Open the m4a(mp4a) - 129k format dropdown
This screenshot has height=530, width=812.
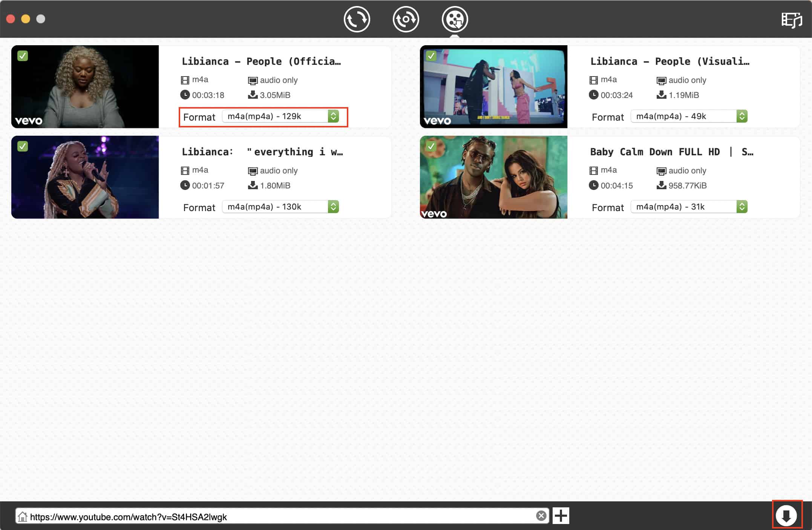pyautogui.click(x=280, y=116)
